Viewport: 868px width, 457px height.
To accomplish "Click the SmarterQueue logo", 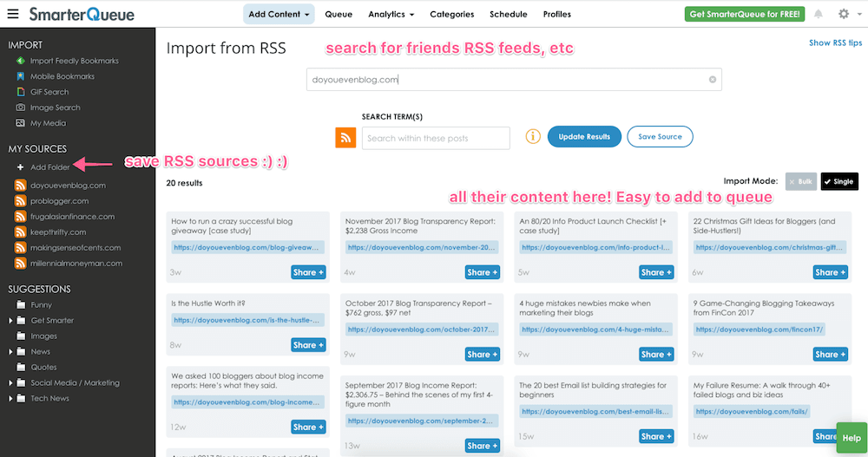I will (x=82, y=15).
